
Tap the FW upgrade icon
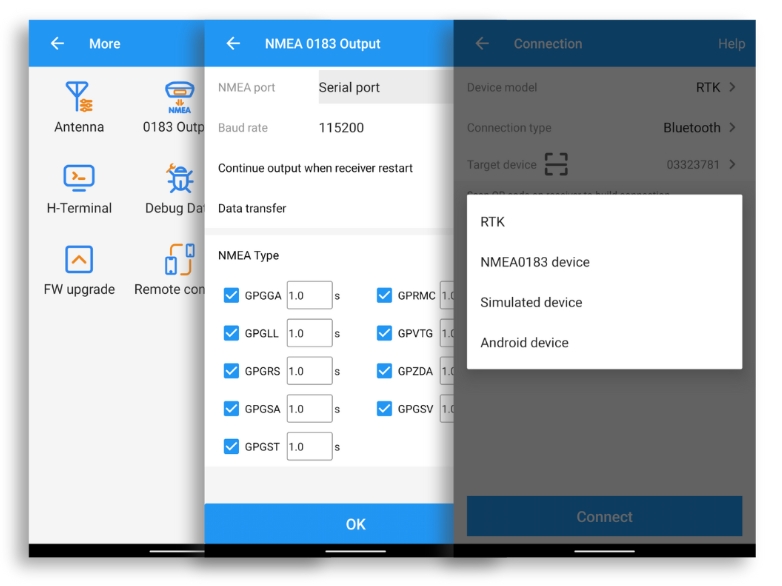[79, 259]
